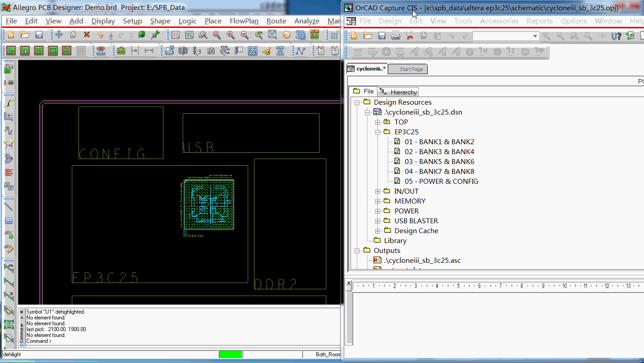Screen dimensions: 644x363
Task: Click the ODB export icon
Action: 169,51
